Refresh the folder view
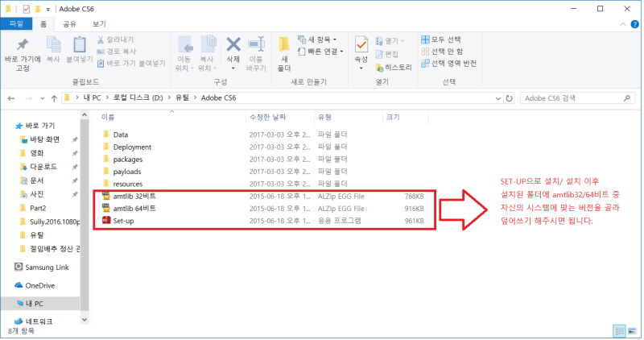Screen dimensions: 644x340 (x=510, y=98)
